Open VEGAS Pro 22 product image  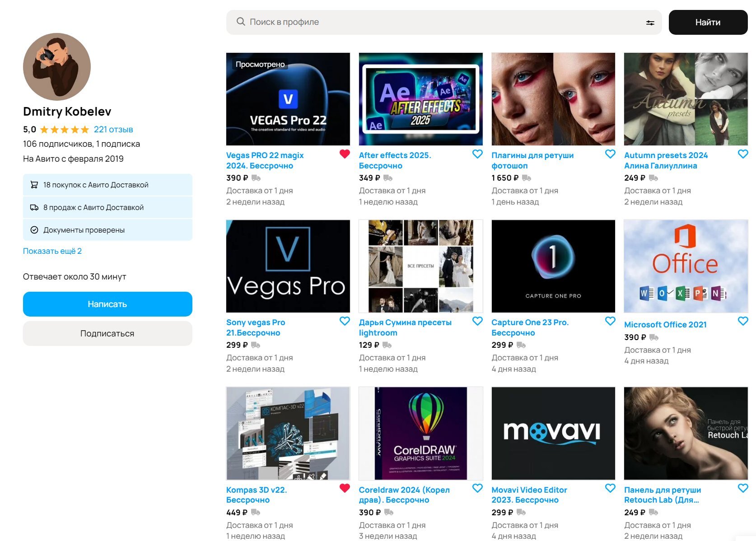coord(288,99)
